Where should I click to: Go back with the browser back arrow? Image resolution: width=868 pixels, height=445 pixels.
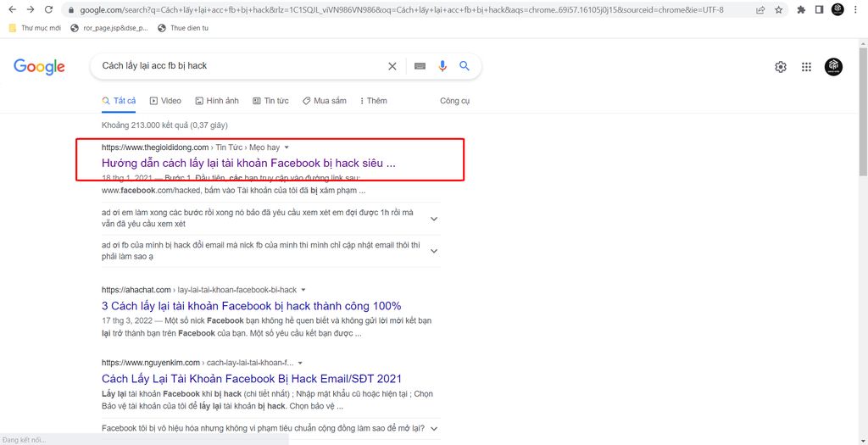point(12,9)
